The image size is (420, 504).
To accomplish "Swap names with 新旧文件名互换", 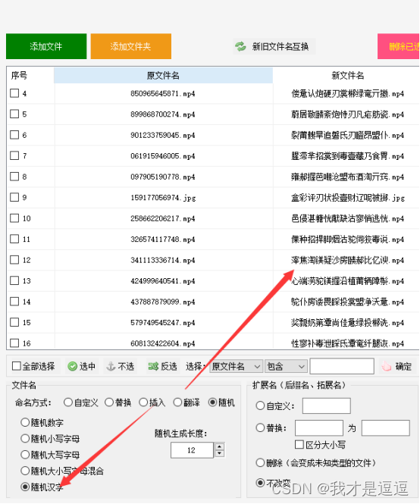I will pyautogui.click(x=274, y=46).
